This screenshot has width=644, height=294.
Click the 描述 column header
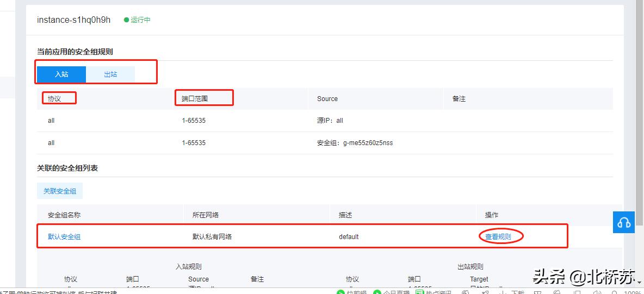(345, 215)
